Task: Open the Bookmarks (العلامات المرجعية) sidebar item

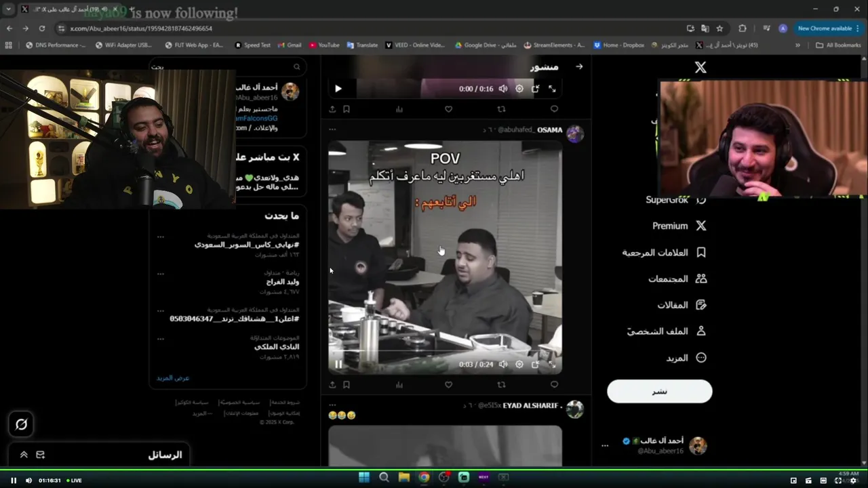Action: 665,252
